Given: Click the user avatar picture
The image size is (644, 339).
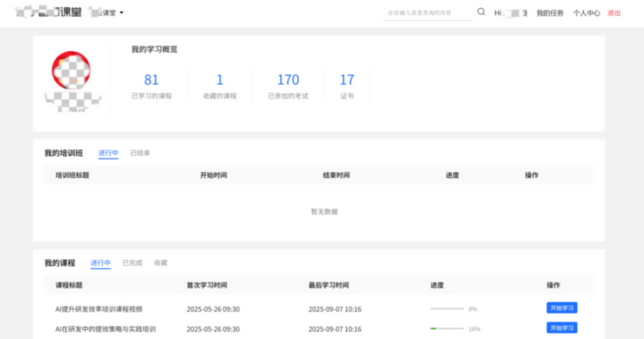Looking at the screenshot, I should pyautogui.click(x=72, y=72).
